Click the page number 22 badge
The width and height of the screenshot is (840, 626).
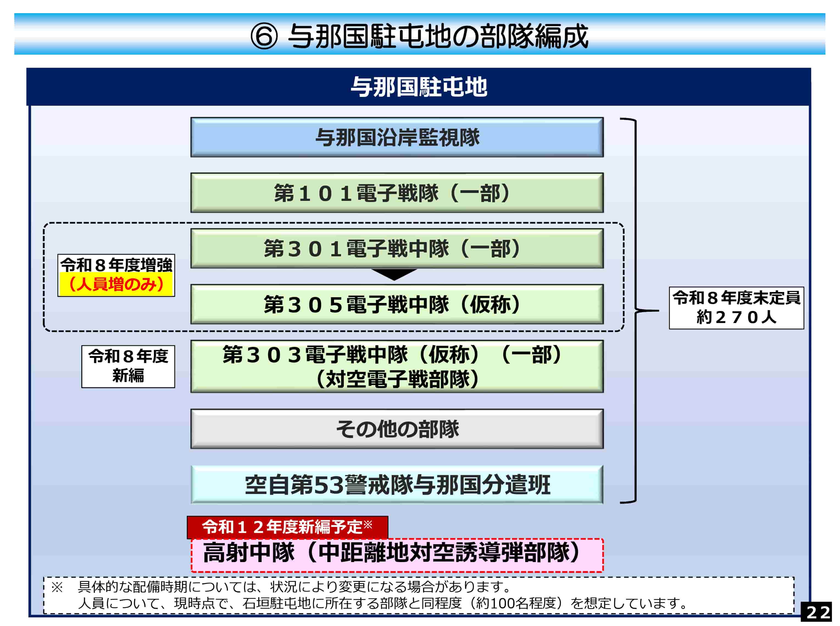coord(817,612)
